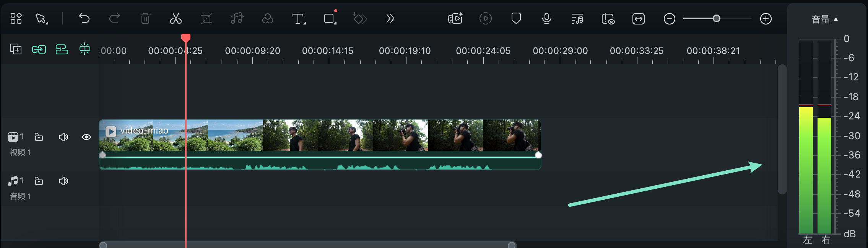Image resolution: width=868 pixels, height=248 pixels.
Task: Click the 右 channel level meter
Action: click(x=824, y=137)
